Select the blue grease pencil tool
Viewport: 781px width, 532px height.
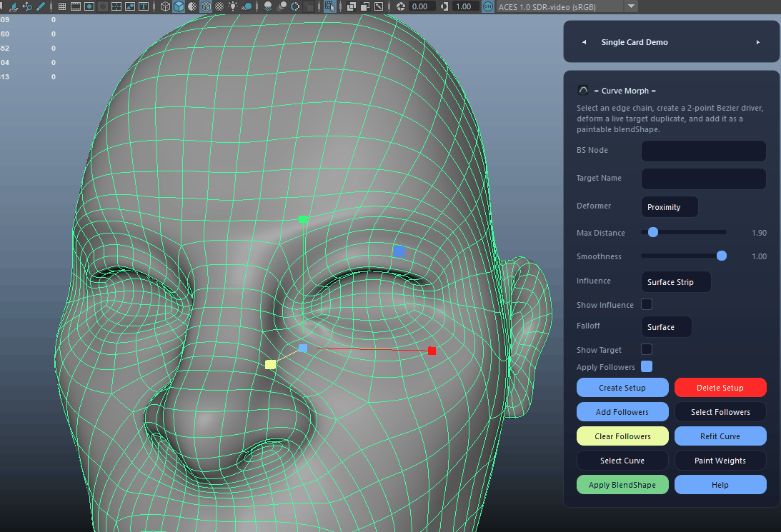point(40,6)
